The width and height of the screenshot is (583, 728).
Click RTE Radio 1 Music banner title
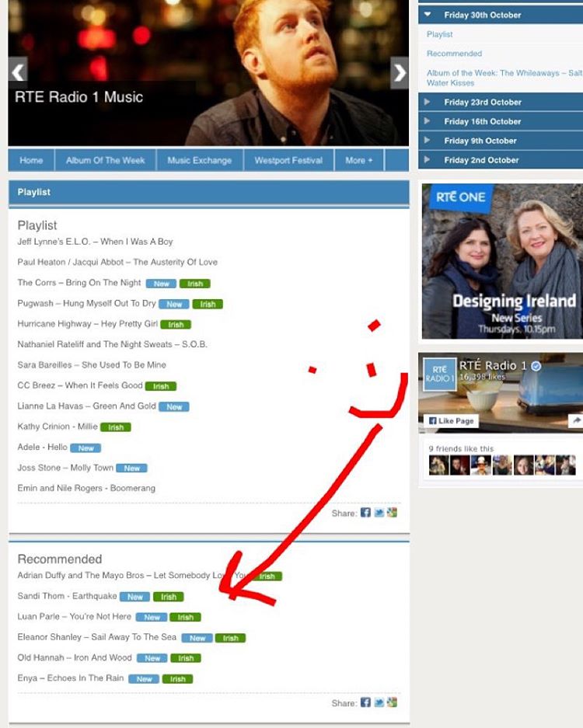click(x=79, y=97)
